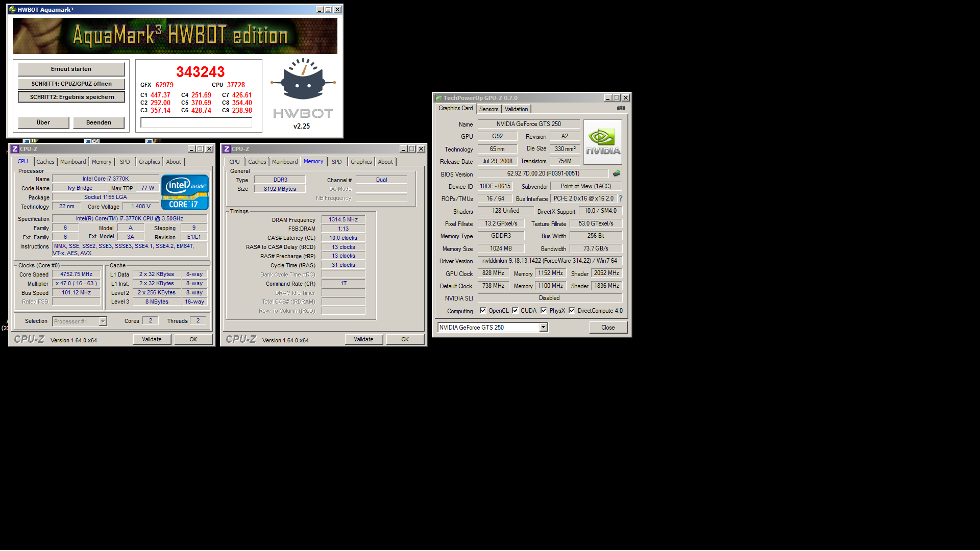Click Validate in the left CPU-Z window
This screenshot has height=551, width=980.
coord(152,339)
